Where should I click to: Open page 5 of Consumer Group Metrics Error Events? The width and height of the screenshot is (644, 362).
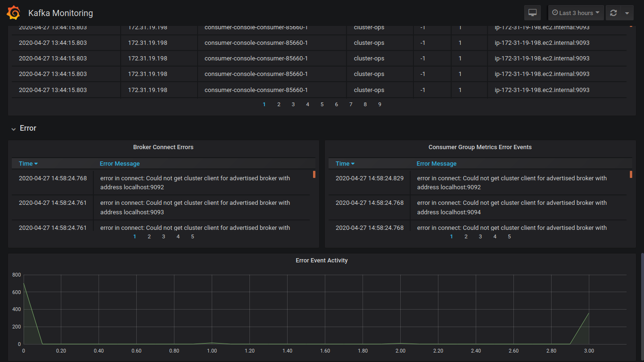509,236
